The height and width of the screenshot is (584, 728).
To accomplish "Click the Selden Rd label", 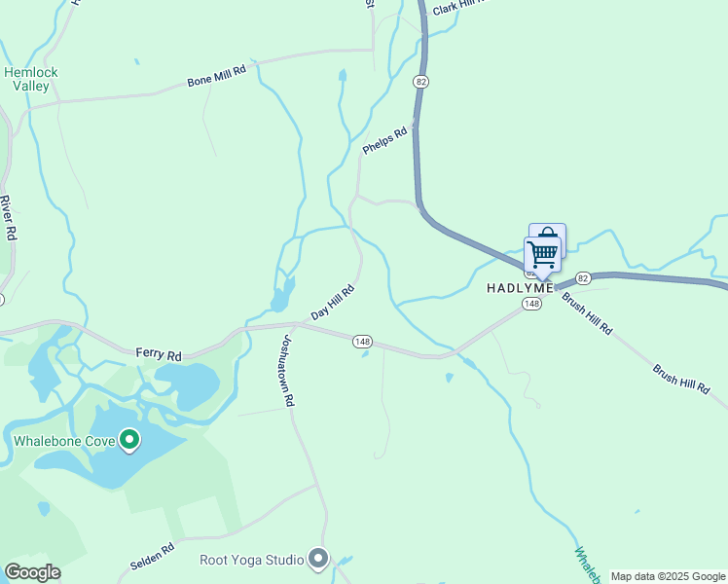I will coord(152,556).
